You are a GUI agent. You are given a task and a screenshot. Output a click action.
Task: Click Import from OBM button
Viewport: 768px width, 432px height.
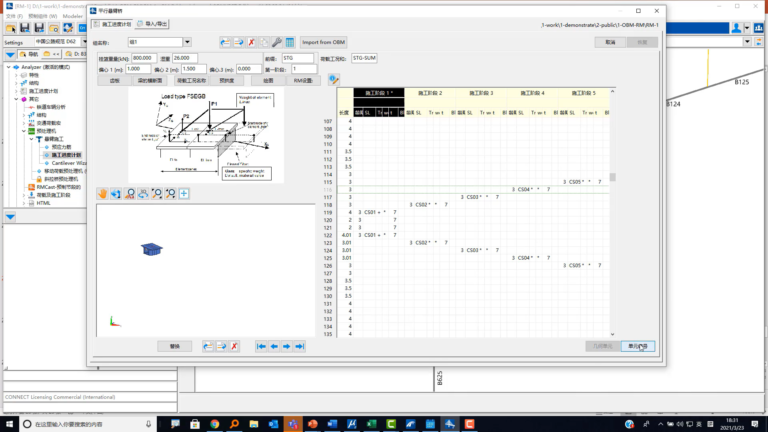point(323,42)
